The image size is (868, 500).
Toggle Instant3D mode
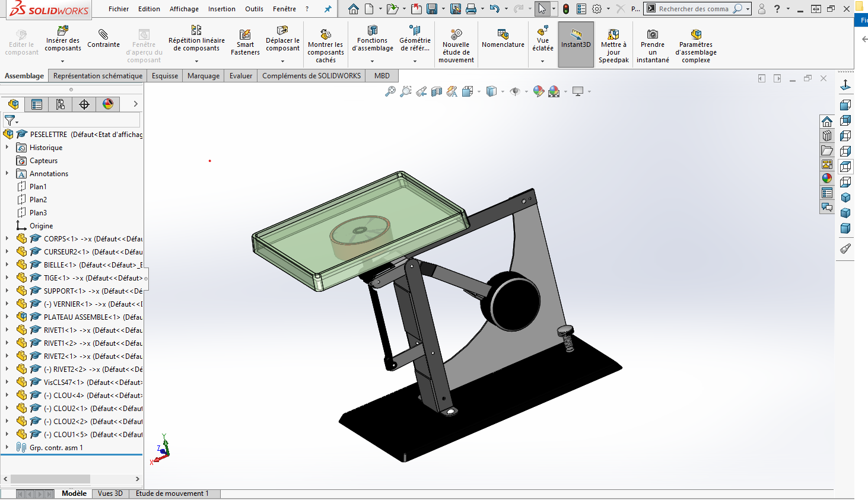tap(576, 44)
